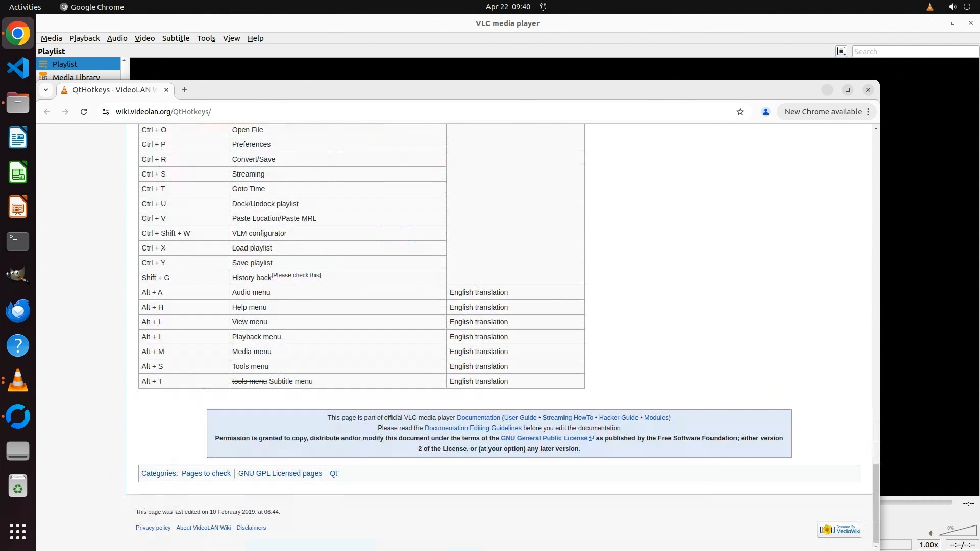Open the GNU General Public License link

click(x=544, y=438)
